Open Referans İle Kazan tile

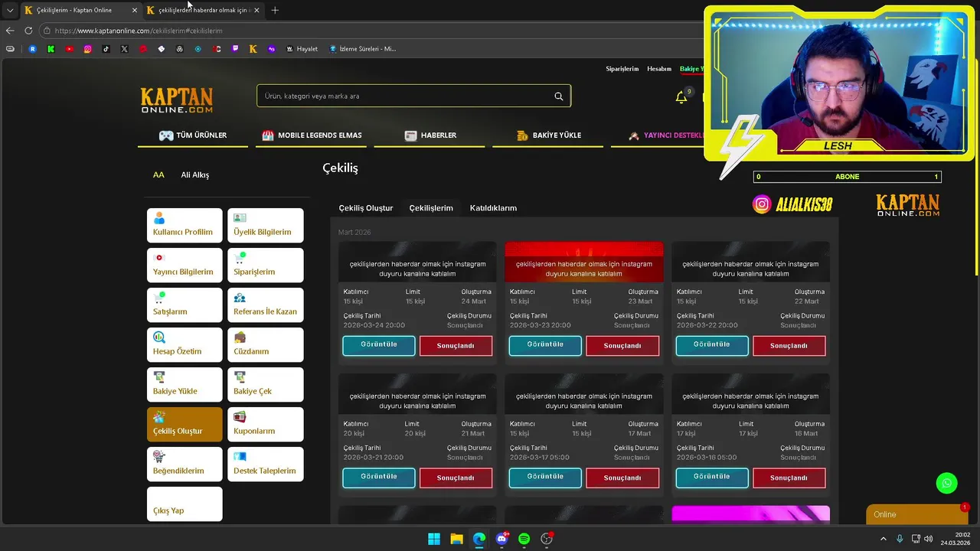coord(266,305)
